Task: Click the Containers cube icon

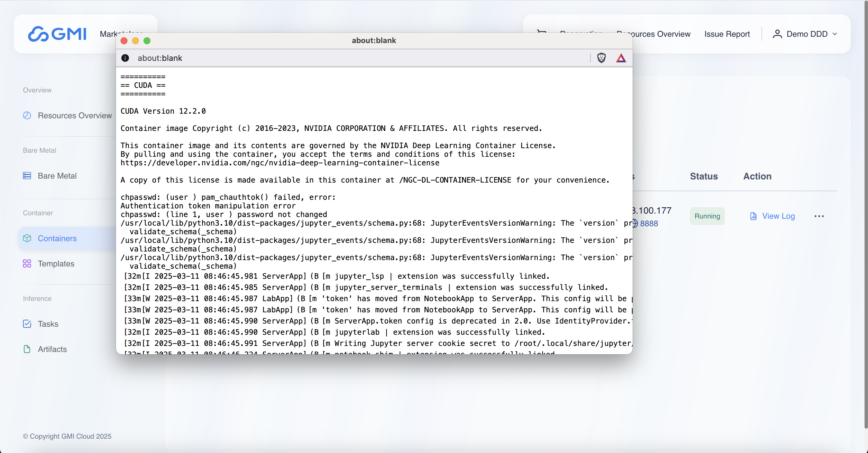Action: [27, 238]
